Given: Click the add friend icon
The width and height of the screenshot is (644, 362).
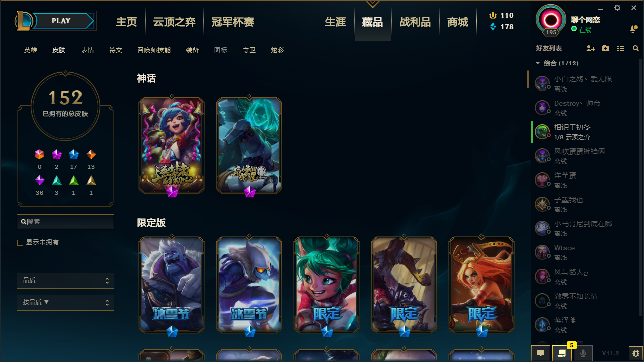Looking at the screenshot, I should [x=591, y=48].
